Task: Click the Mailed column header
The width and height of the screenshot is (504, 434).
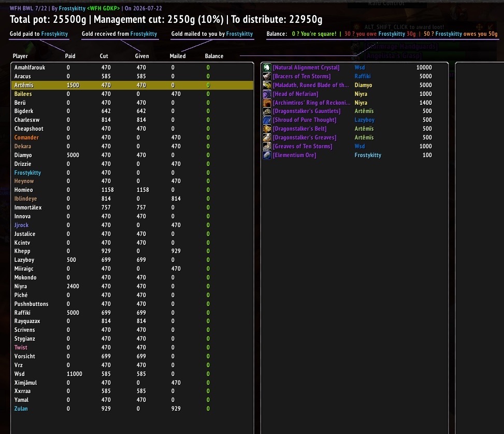Action: click(x=178, y=56)
